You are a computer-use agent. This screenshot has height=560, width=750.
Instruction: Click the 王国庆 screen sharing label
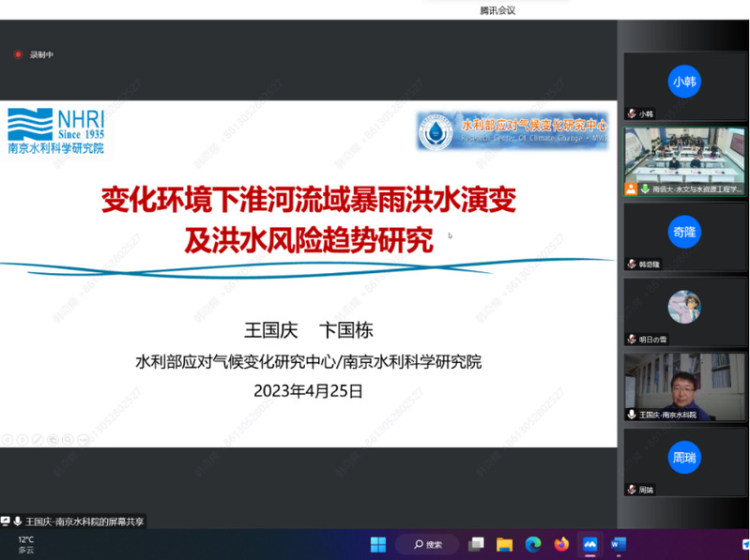[x=80, y=521]
